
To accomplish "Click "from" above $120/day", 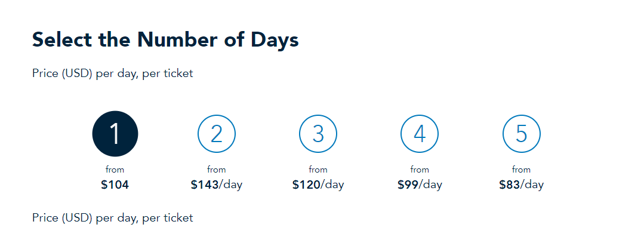I will click(318, 170).
